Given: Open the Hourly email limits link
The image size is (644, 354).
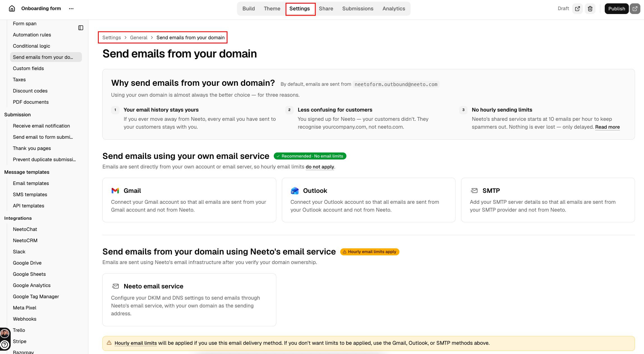Looking at the screenshot, I should (135, 343).
